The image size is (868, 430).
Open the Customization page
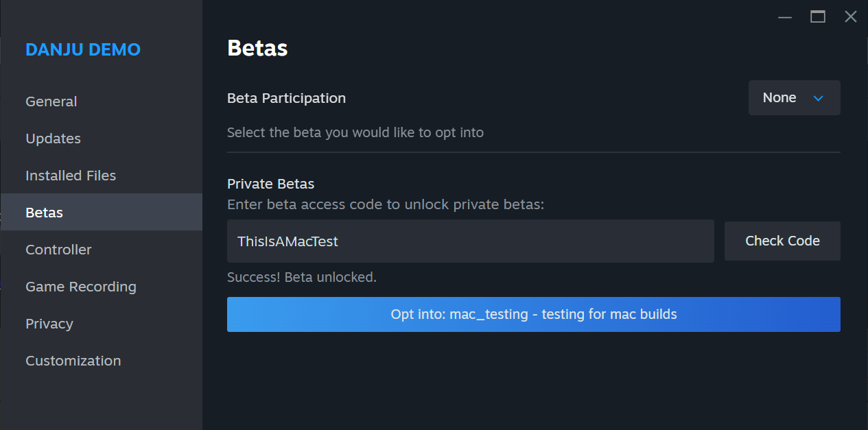(73, 360)
